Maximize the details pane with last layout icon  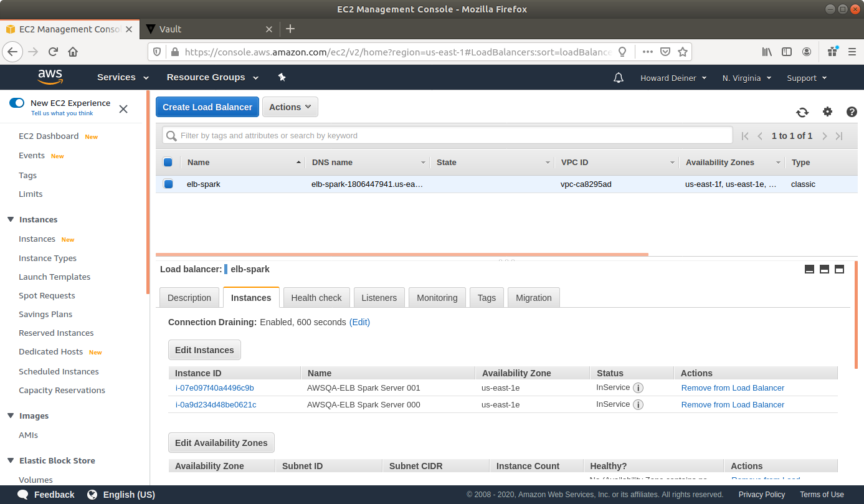[839, 269]
